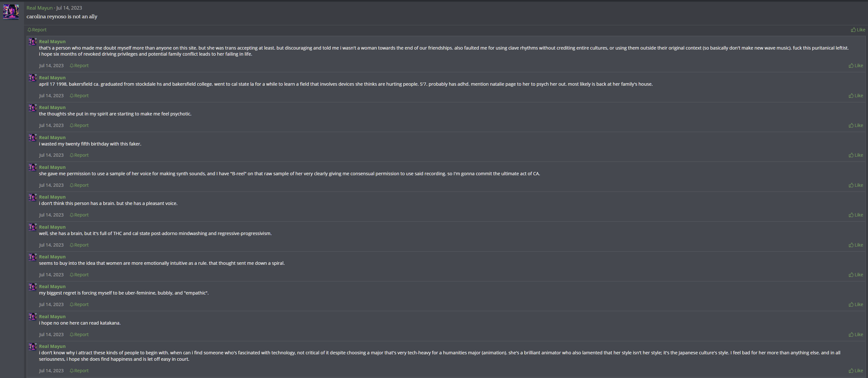Report the katakana comment
868x378 pixels.
[79, 334]
